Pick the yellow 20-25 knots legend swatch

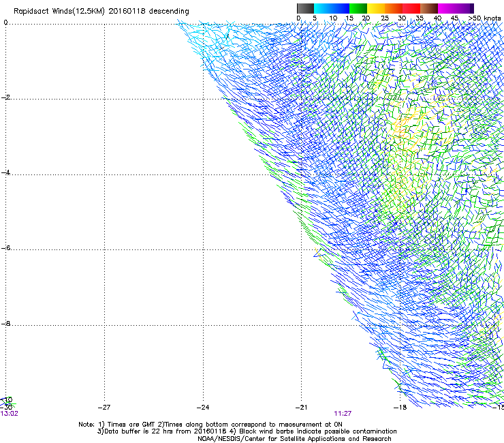376,8
